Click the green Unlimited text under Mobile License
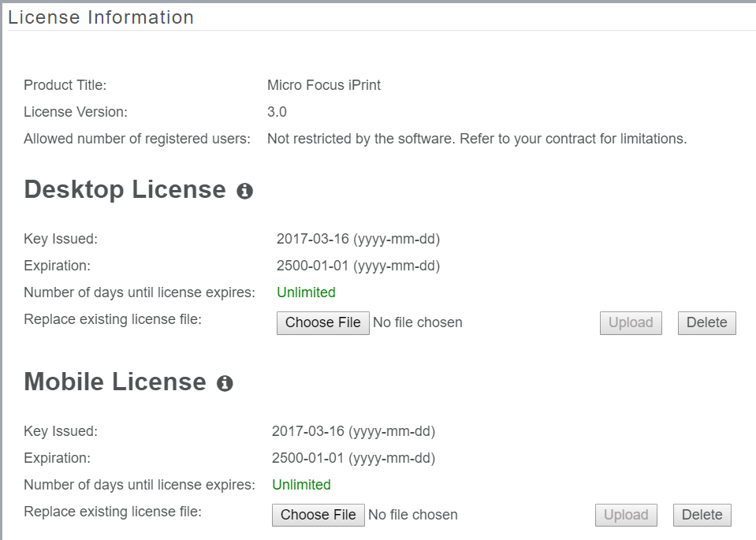 pos(301,485)
